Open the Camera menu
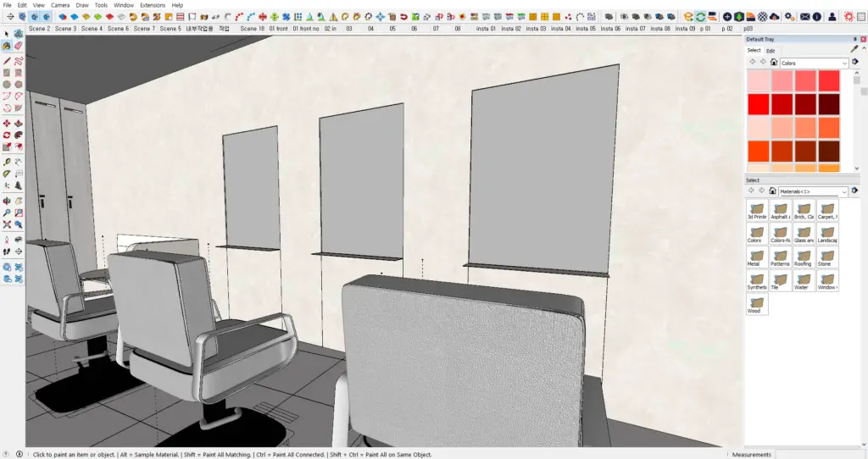 (x=60, y=5)
